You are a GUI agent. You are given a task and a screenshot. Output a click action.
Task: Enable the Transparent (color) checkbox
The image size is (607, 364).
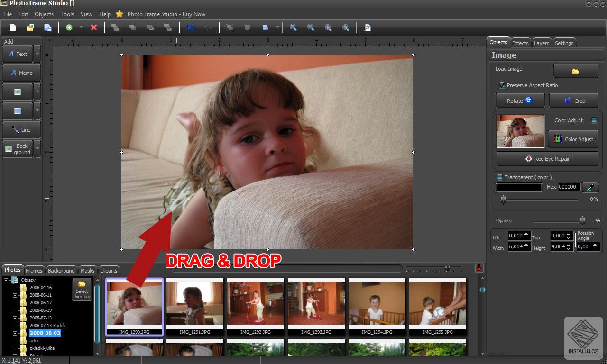point(499,177)
